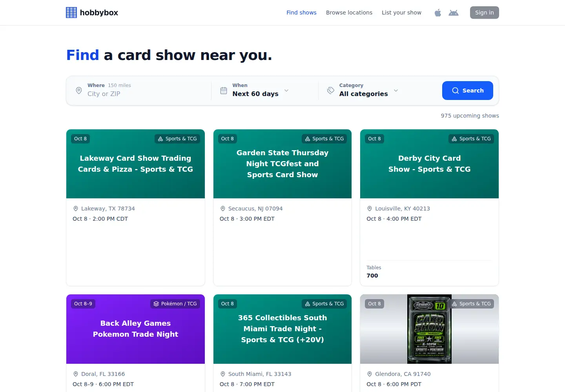Click the Oct 8 badge on Derby City card
565x392 pixels.
[x=374, y=139]
